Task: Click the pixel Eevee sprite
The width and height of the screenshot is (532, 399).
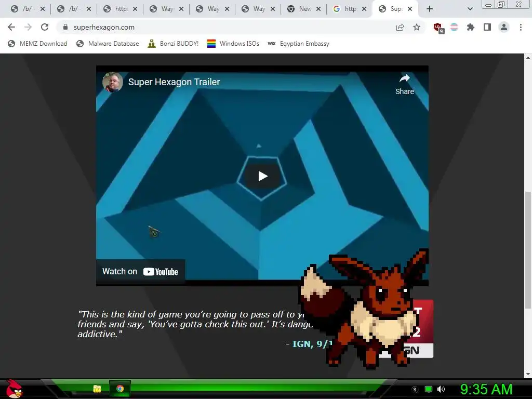Action: click(364, 309)
